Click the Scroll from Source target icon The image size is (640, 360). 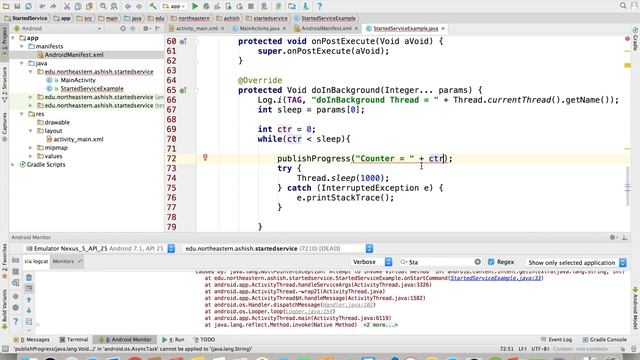tap(123, 29)
